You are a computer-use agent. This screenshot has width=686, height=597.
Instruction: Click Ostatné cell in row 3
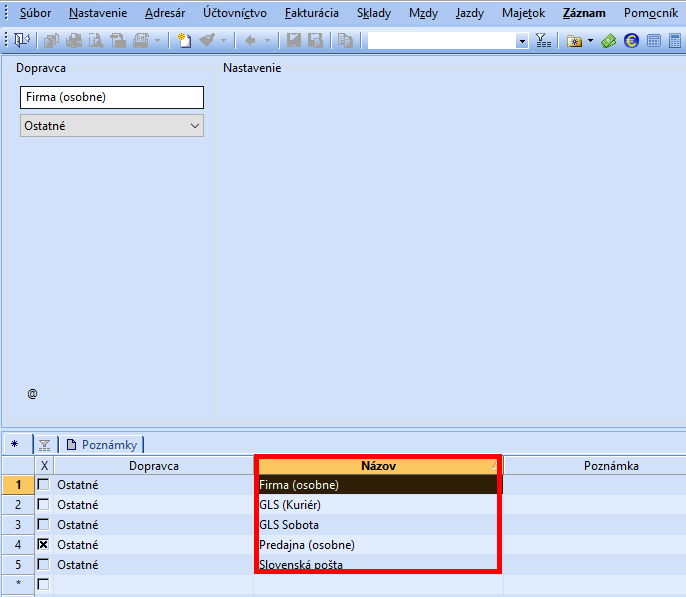tap(154, 524)
